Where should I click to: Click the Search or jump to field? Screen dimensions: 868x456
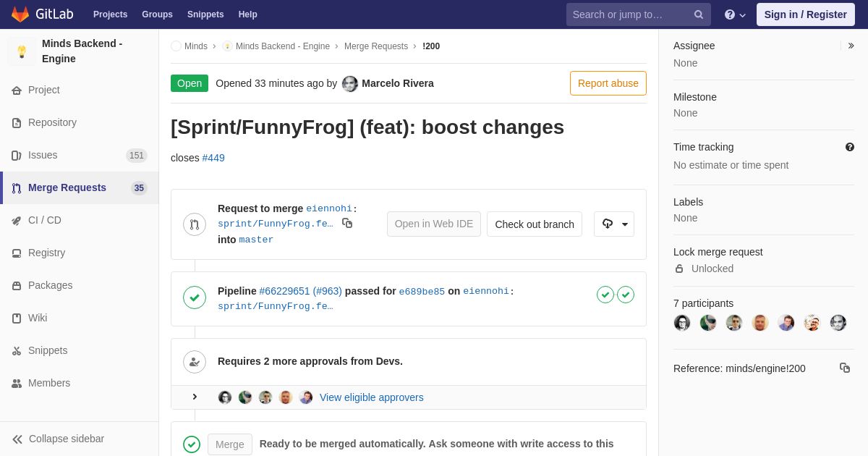click(629, 14)
